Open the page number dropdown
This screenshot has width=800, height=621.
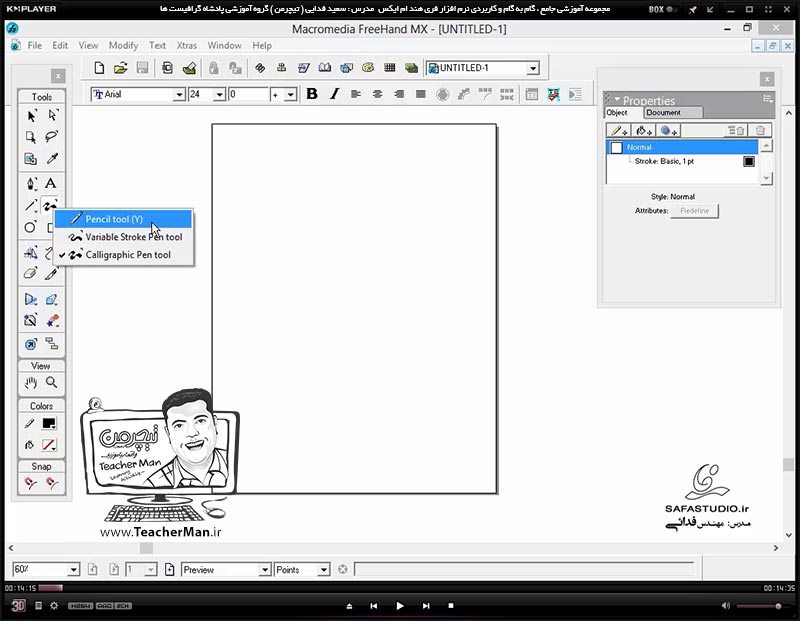[151, 569]
